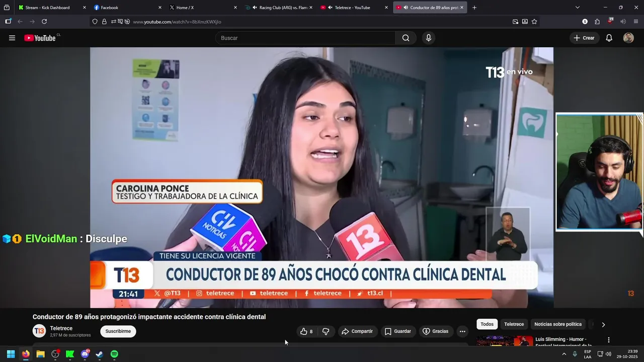Open Spotify from the taskbar
This screenshot has width=644, height=362.
click(x=114, y=354)
